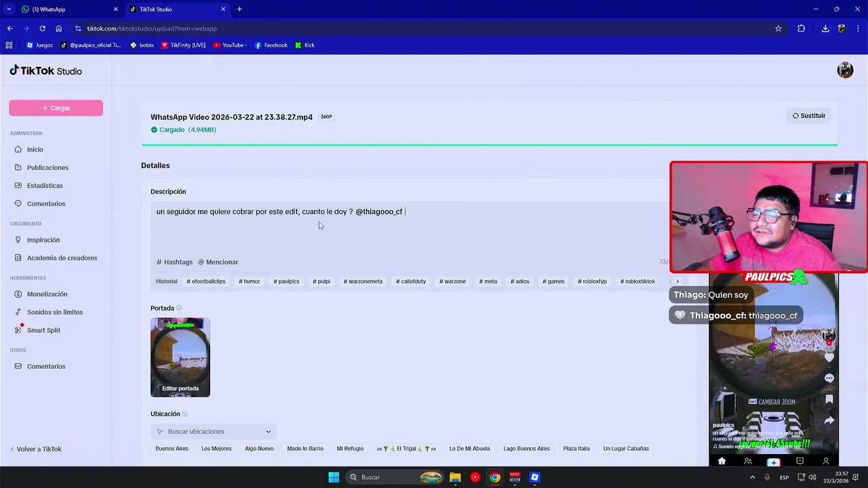Image resolution: width=868 pixels, height=488 pixels.
Task: Select the warzonemeta hashtag
Action: click(x=363, y=281)
